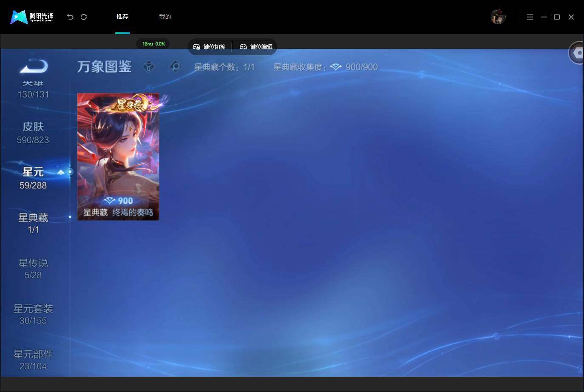The height and width of the screenshot is (392, 584).
Task: Minimize the Tencent Pioneer window
Action: (x=544, y=17)
